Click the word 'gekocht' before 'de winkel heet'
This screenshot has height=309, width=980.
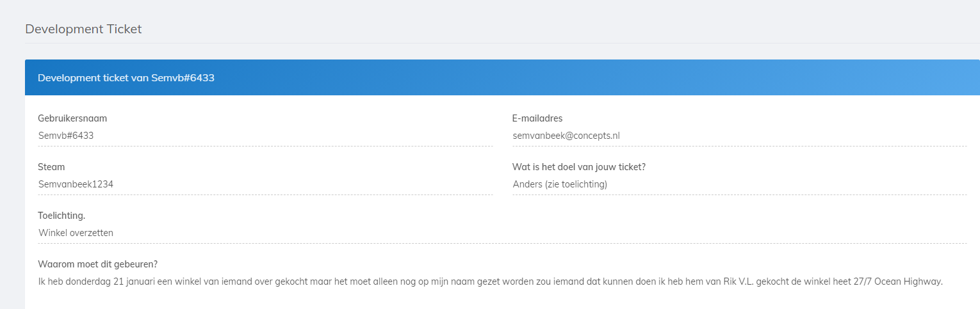[x=773, y=281]
